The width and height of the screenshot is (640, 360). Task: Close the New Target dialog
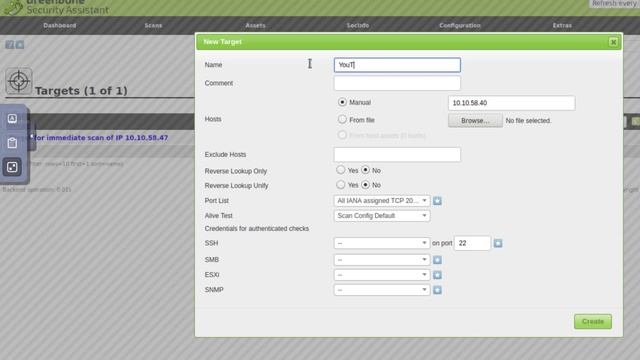click(613, 42)
